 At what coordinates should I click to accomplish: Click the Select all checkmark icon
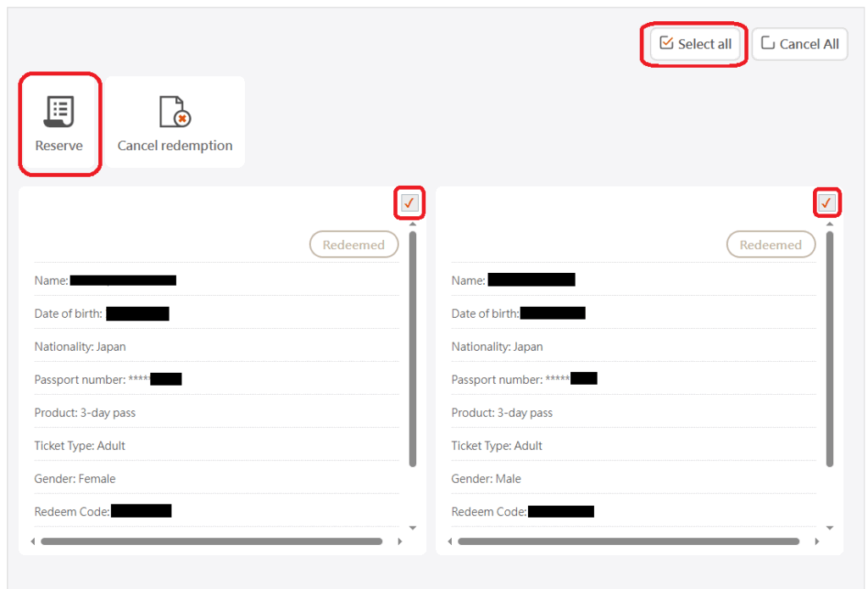pyautogui.click(x=666, y=43)
